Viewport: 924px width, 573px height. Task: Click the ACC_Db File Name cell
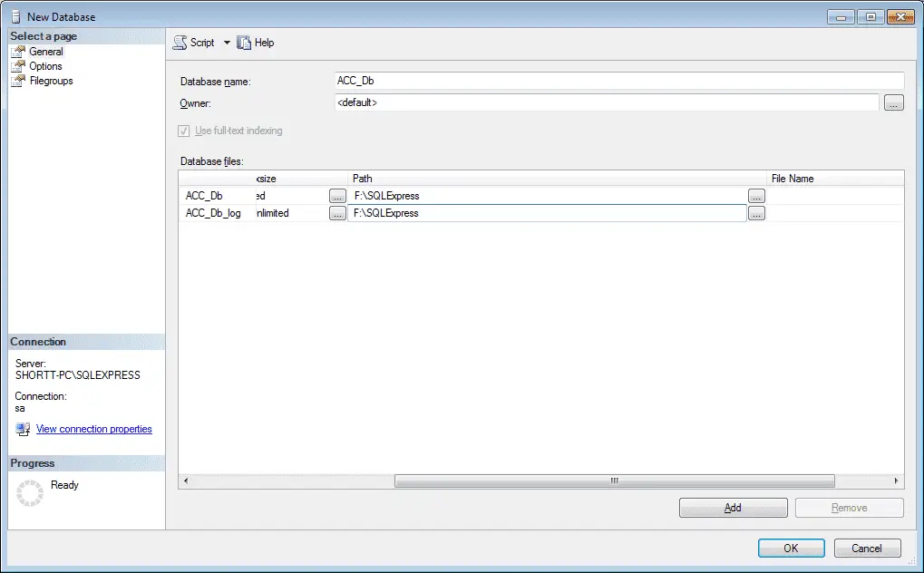[x=835, y=196]
